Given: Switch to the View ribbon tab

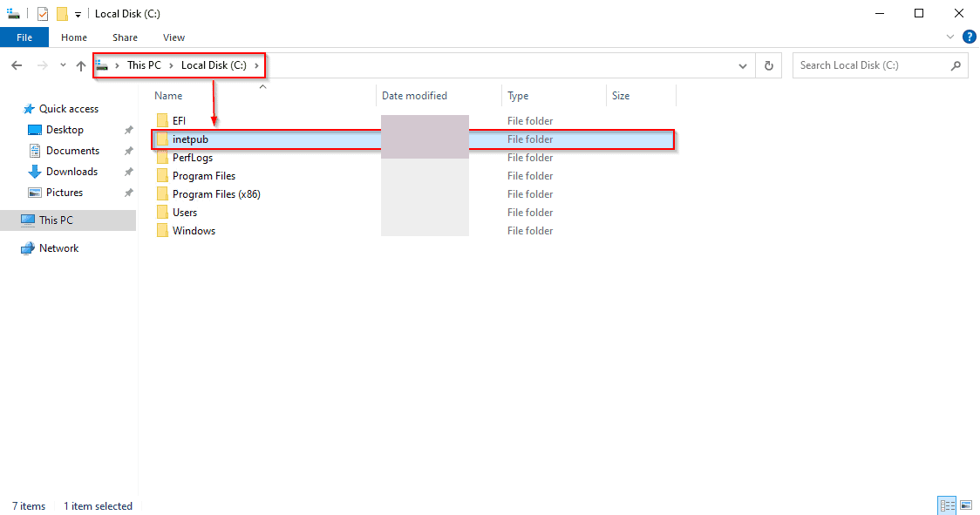Looking at the screenshot, I should click(174, 37).
